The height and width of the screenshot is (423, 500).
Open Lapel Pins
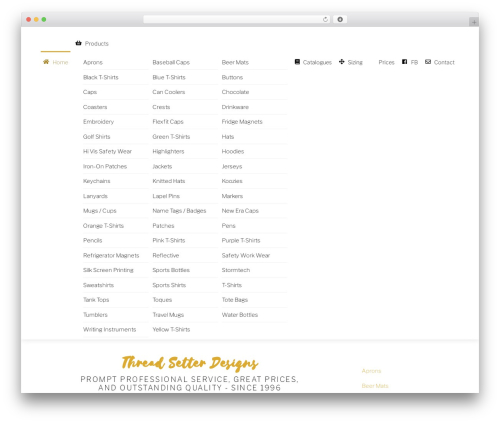pyautogui.click(x=166, y=196)
